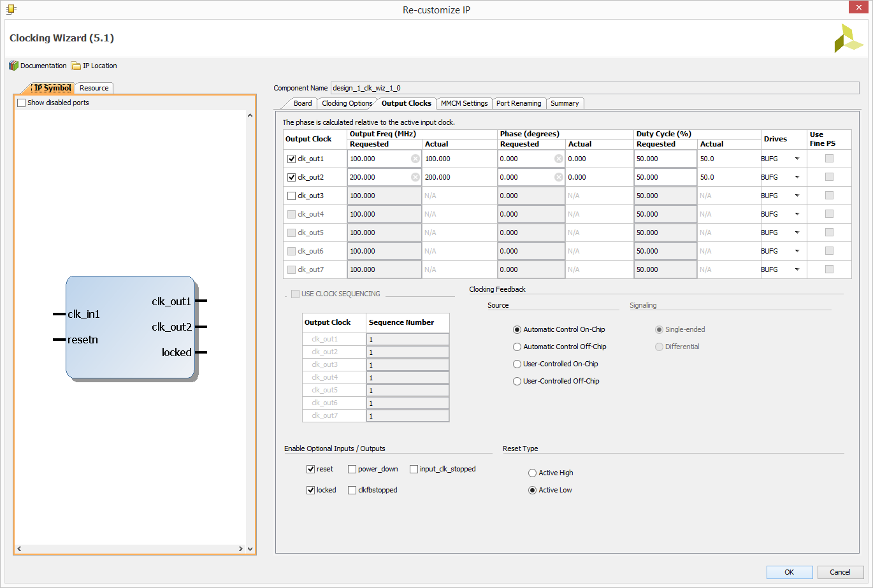Image resolution: width=873 pixels, height=588 pixels.
Task: Enable the input_clk_stopped checkbox
Action: [414, 469]
